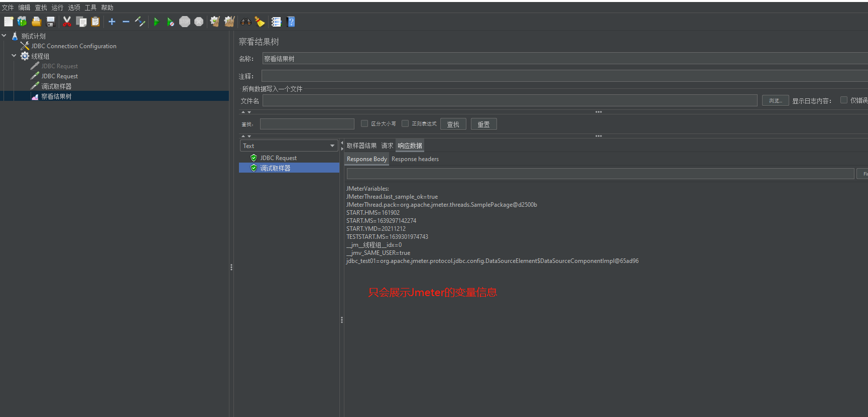Toggle 仅错误 log errors checkbox

tap(844, 100)
